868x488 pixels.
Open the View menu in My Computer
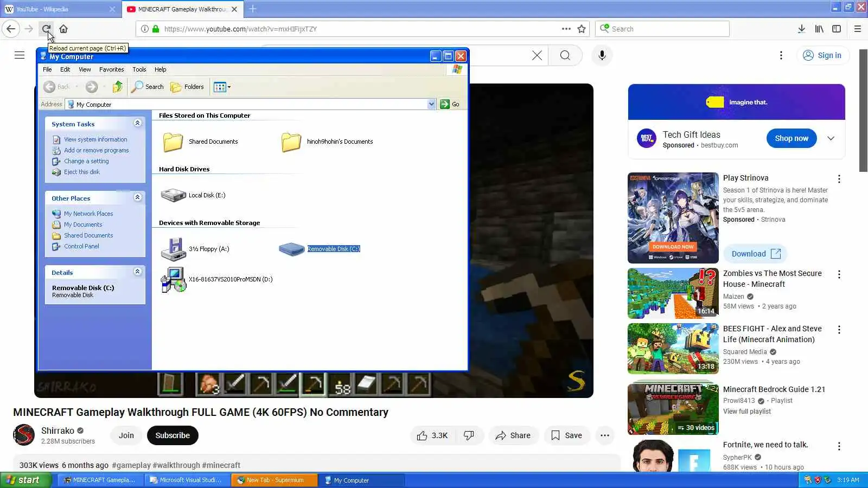click(85, 69)
